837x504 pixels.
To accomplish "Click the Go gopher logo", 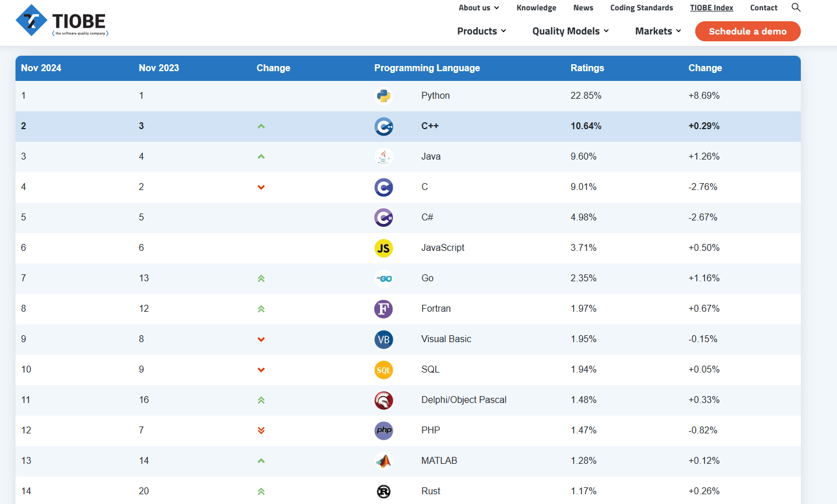I will pyautogui.click(x=383, y=278).
